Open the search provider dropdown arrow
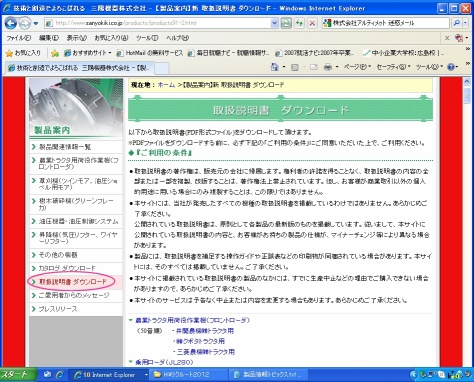The image size is (474, 382). pyautogui.click(x=465, y=23)
